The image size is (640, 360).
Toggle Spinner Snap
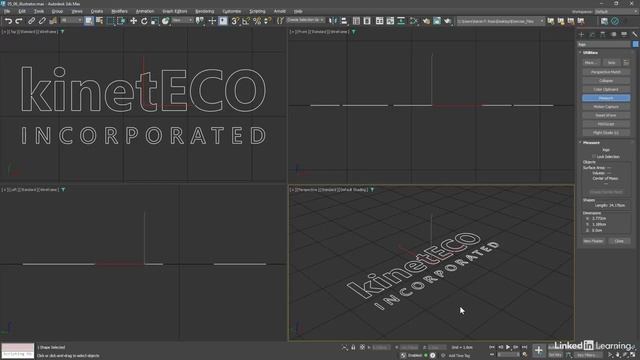coord(267,21)
